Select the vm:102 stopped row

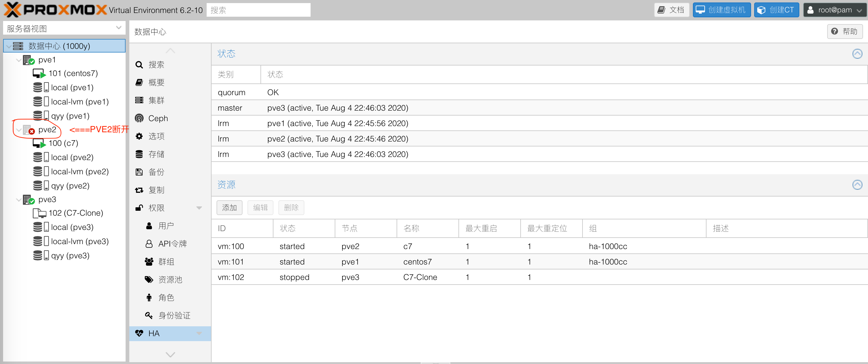click(x=539, y=277)
